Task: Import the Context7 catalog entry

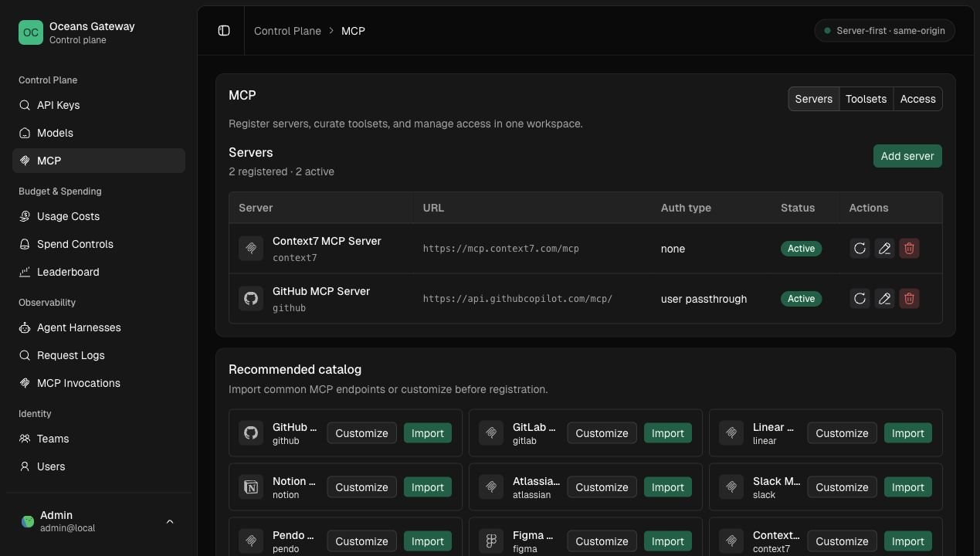Action: [907, 541]
